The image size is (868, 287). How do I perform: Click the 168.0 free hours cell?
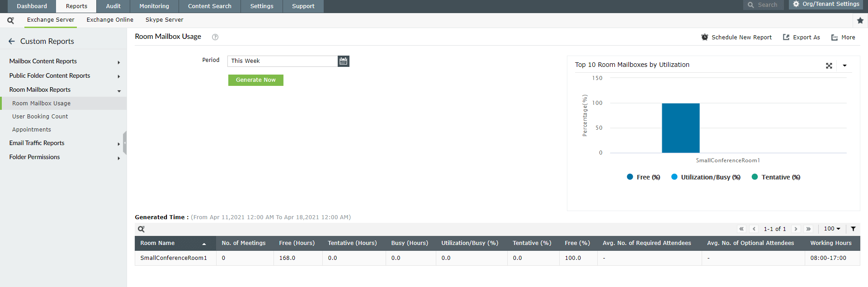(298, 258)
